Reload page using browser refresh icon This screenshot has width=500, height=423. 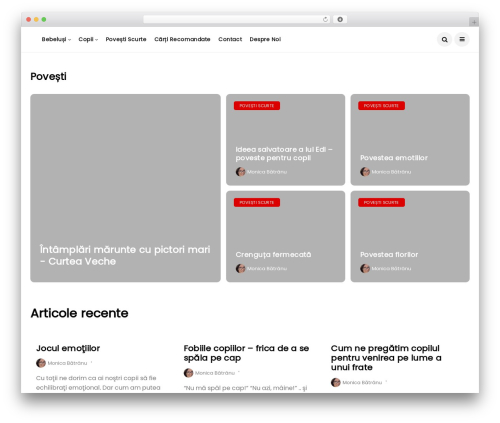pos(325,19)
